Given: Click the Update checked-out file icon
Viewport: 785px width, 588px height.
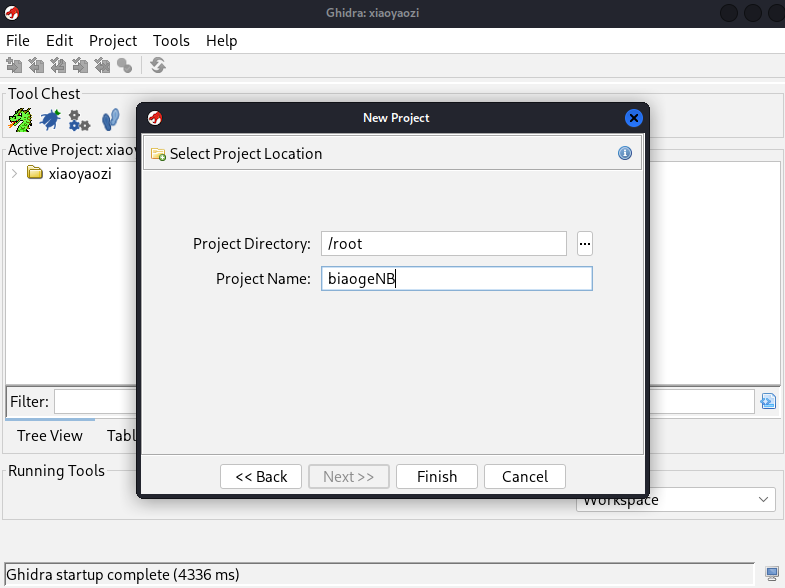Looking at the screenshot, I should (58, 66).
